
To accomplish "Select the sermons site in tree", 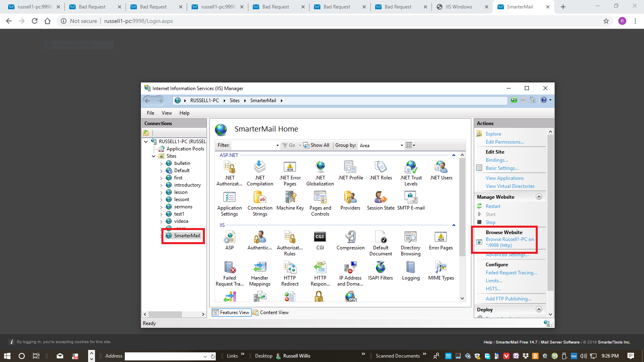I will pyautogui.click(x=183, y=207).
